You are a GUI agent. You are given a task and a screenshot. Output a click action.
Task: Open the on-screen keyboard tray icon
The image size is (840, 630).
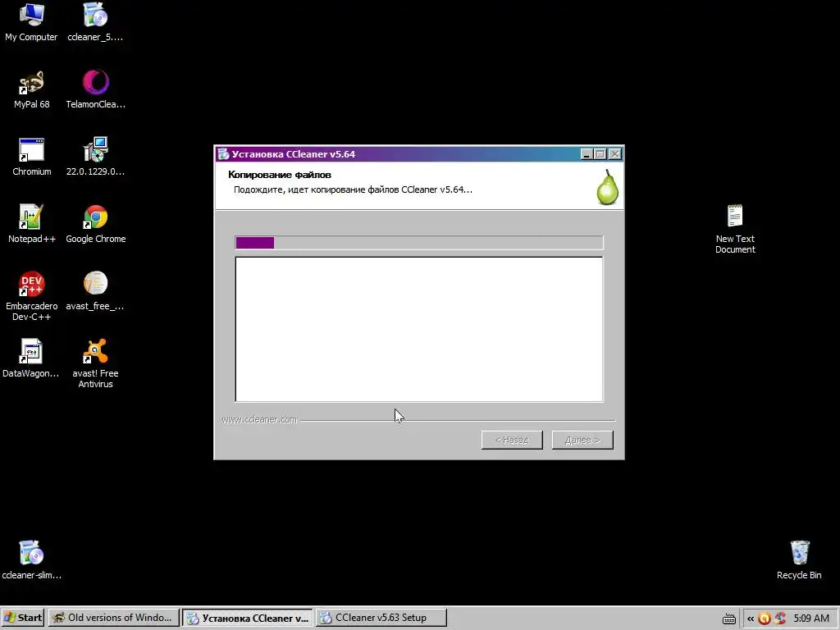click(729, 619)
